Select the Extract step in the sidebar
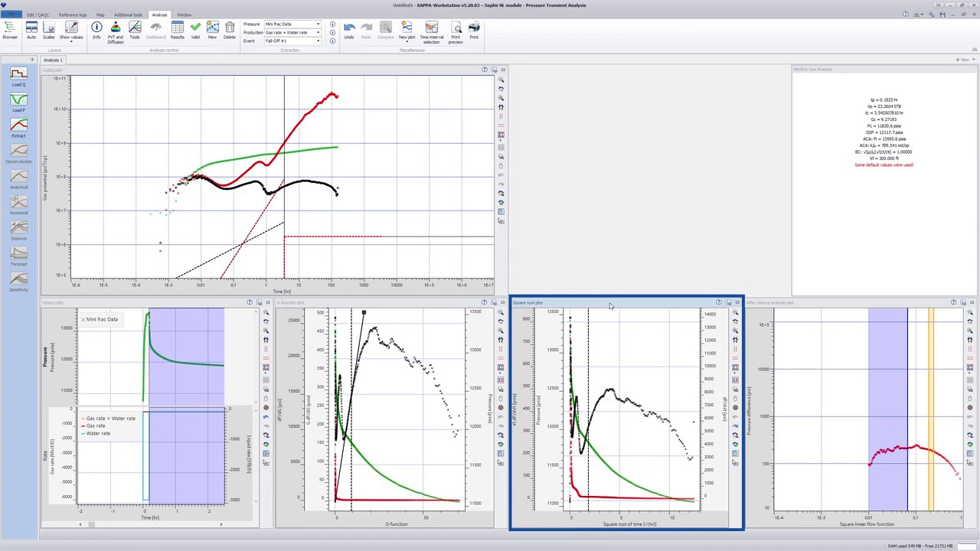This screenshot has height=551, width=980. pos(18,128)
